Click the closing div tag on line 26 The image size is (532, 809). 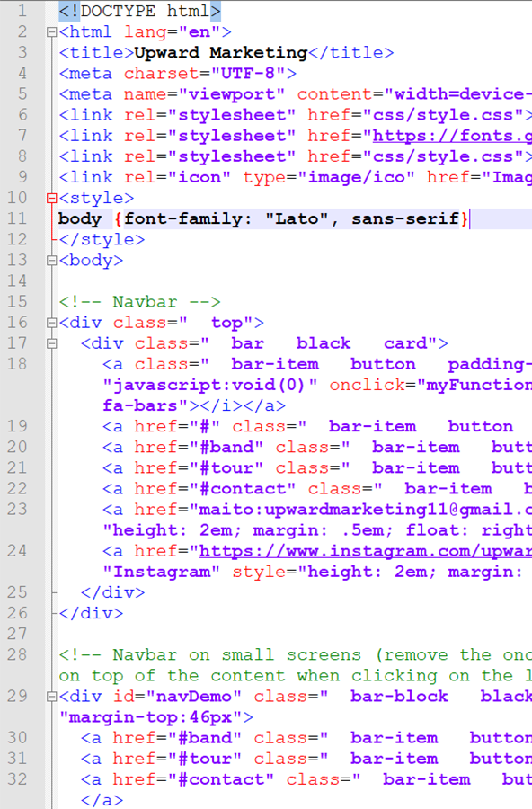[91, 613]
